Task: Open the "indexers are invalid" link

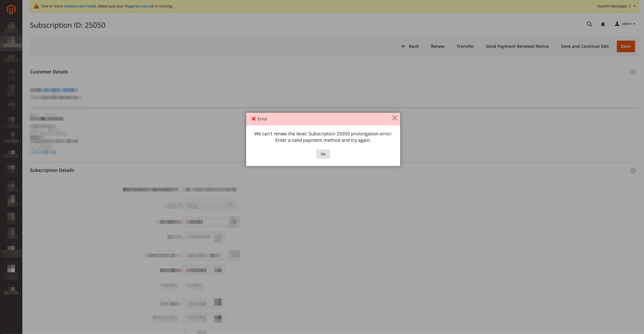Action: click(80, 6)
